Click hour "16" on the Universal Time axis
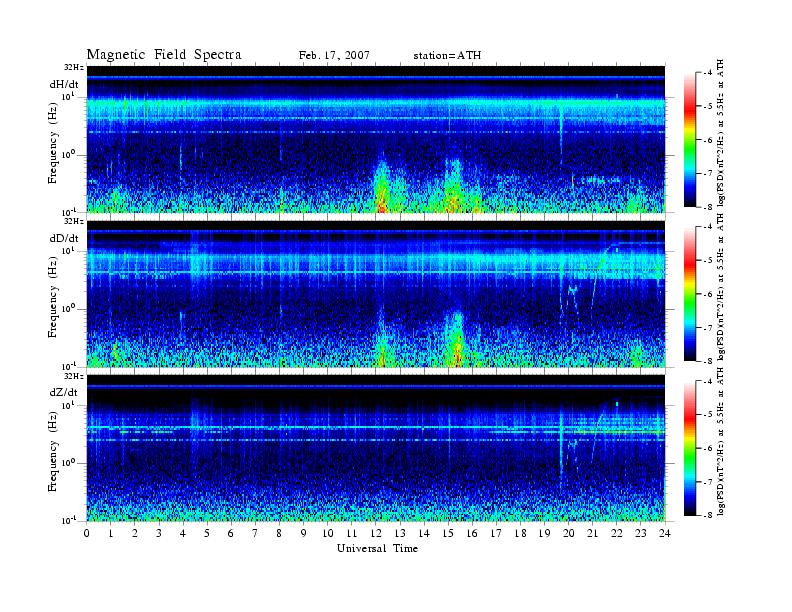 point(472,533)
